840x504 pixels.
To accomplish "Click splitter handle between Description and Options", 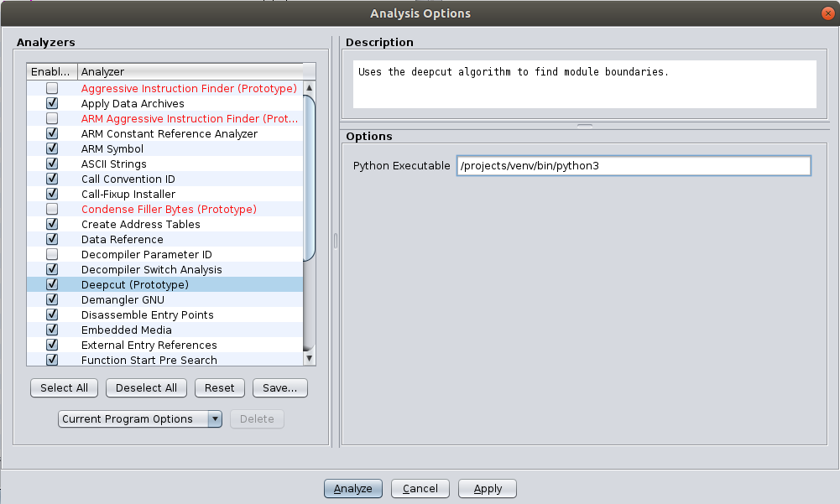I will [x=585, y=126].
